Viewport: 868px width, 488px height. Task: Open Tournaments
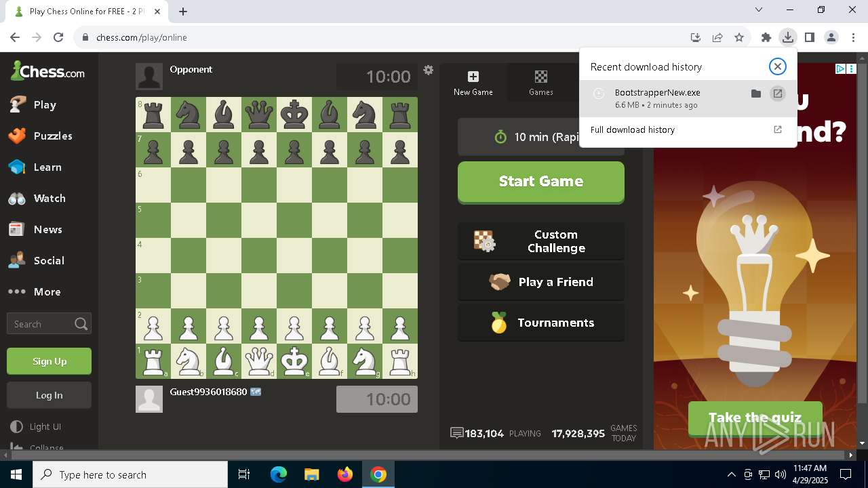coord(540,323)
